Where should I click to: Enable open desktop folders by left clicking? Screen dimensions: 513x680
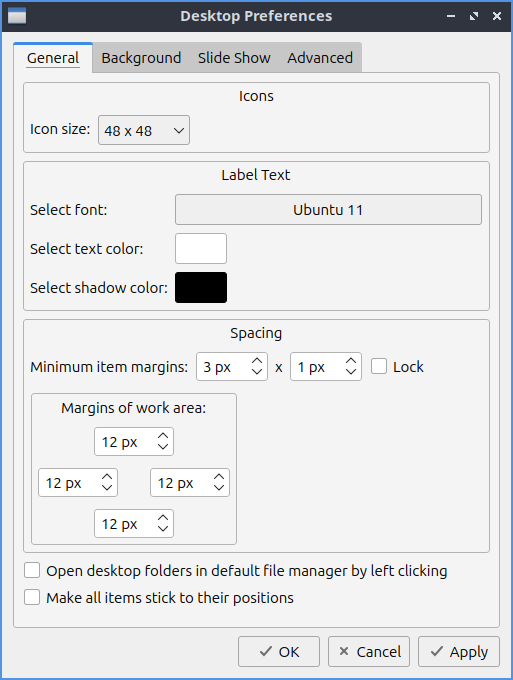[32, 571]
